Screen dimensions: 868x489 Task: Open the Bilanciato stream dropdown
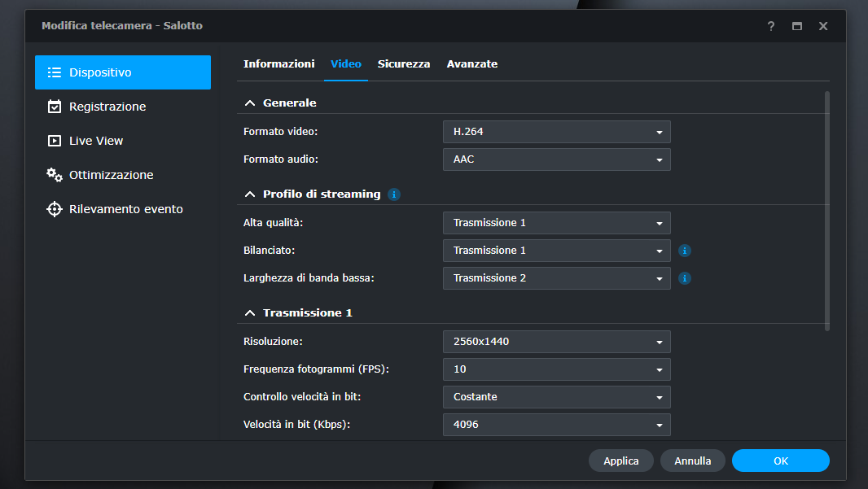556,251
